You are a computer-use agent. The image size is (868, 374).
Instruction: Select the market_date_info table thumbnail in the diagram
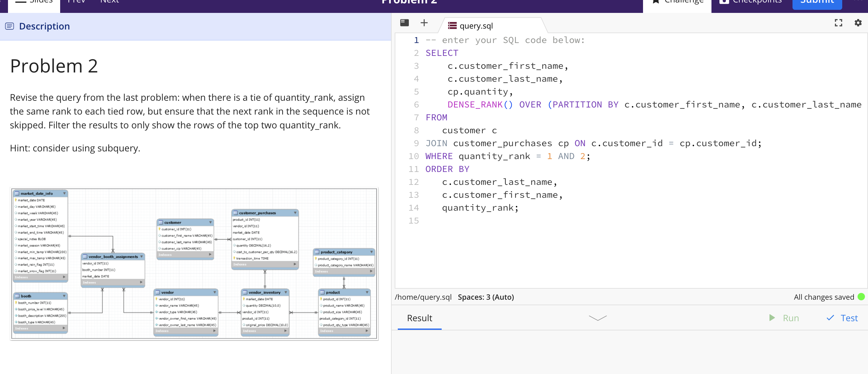coord(37,193)
